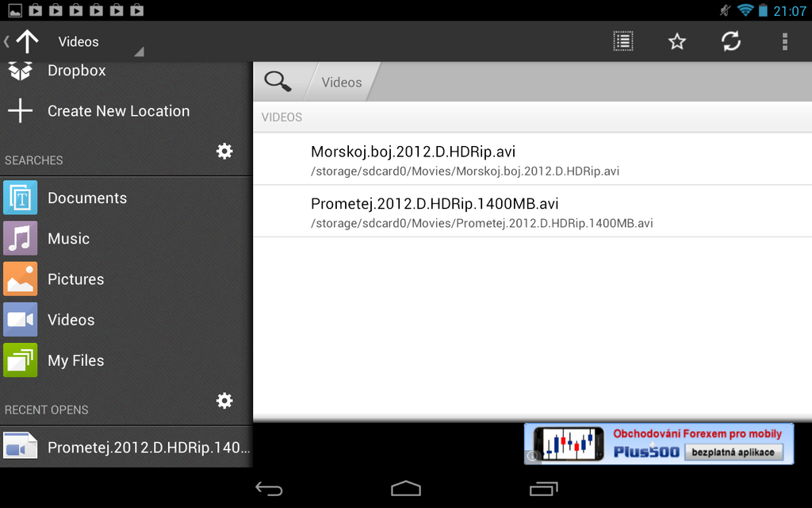This screenshot has width=812, height=508.
Task: Tap the Android home button
Action: coord(405,488)
